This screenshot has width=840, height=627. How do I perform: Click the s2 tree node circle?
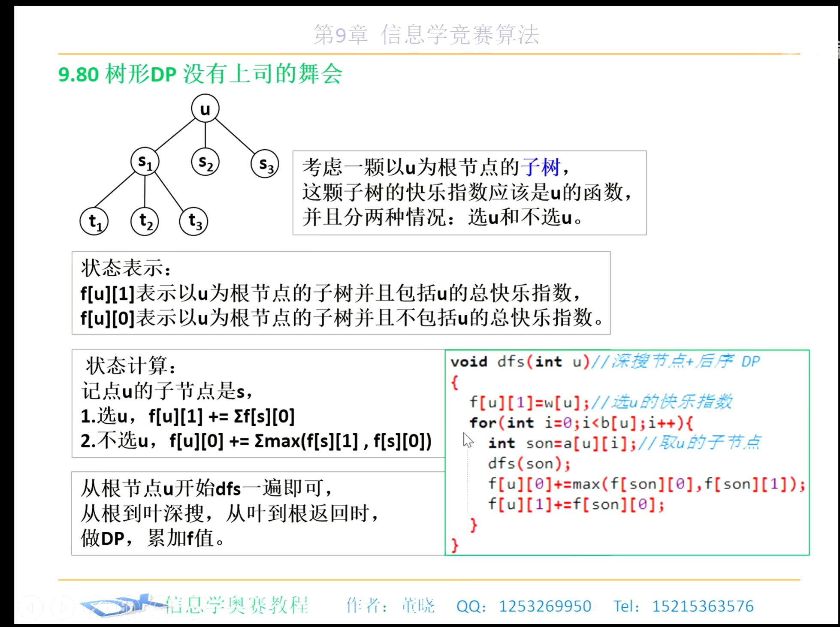[205, 162]
